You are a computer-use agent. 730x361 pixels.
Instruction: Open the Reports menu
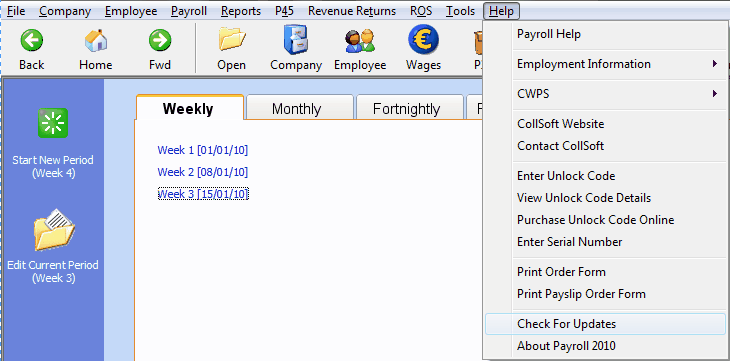[241, 11]
